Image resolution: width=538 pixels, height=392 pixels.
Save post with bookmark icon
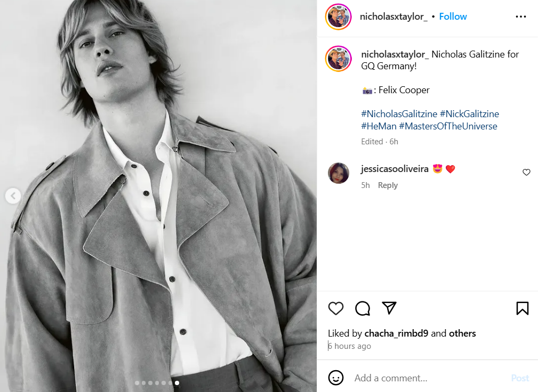(x=522, y=308)
